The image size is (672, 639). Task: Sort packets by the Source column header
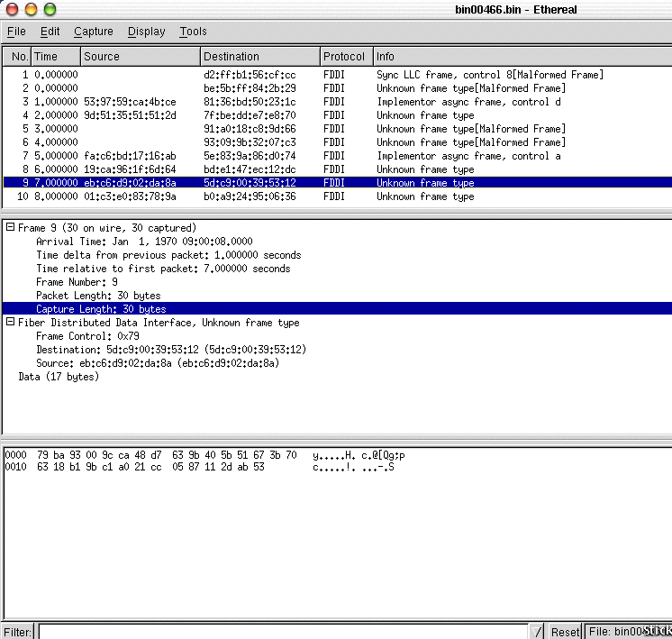click(141, 57)
